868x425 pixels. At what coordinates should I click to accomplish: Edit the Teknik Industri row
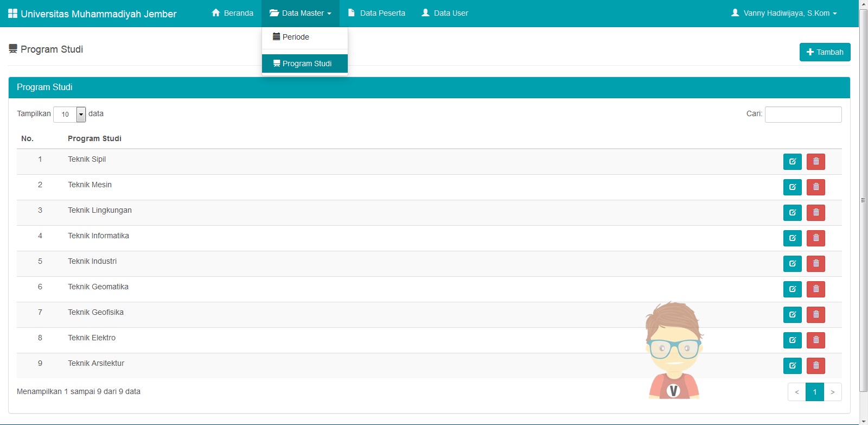pos(792,264)
